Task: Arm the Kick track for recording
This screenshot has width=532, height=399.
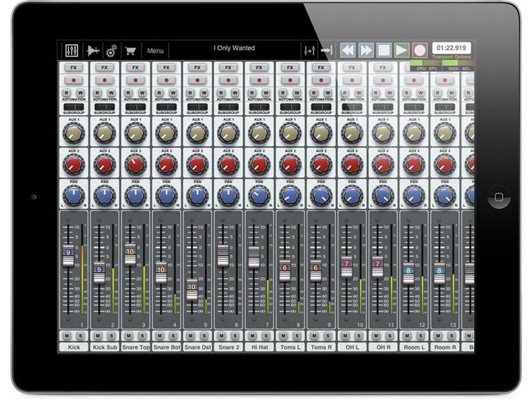Action: point(73,80)
